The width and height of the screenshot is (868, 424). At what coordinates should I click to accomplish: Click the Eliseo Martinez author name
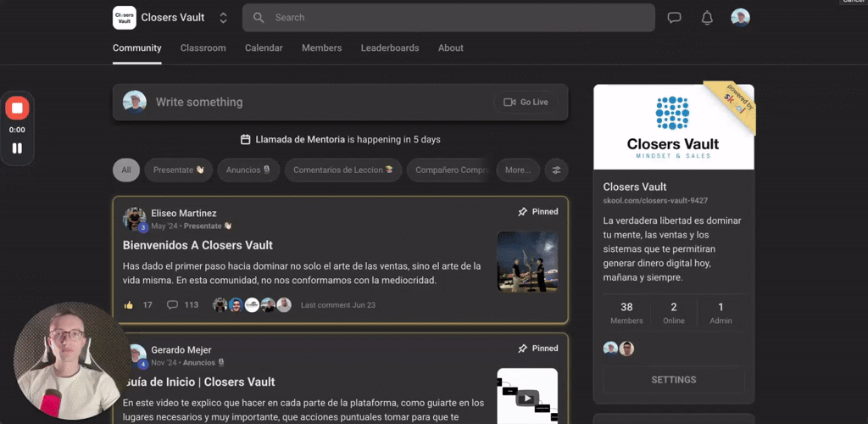(x=184, y=213)
